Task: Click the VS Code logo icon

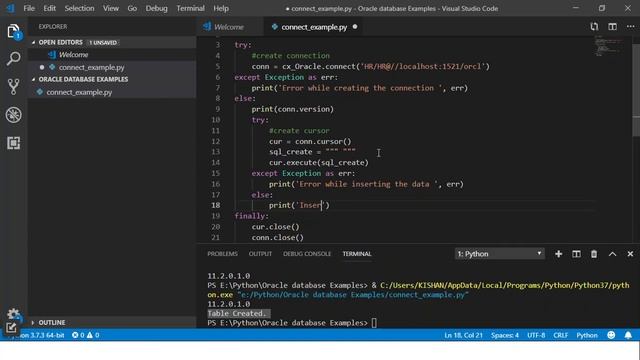Action: click(x=10, y=8)
